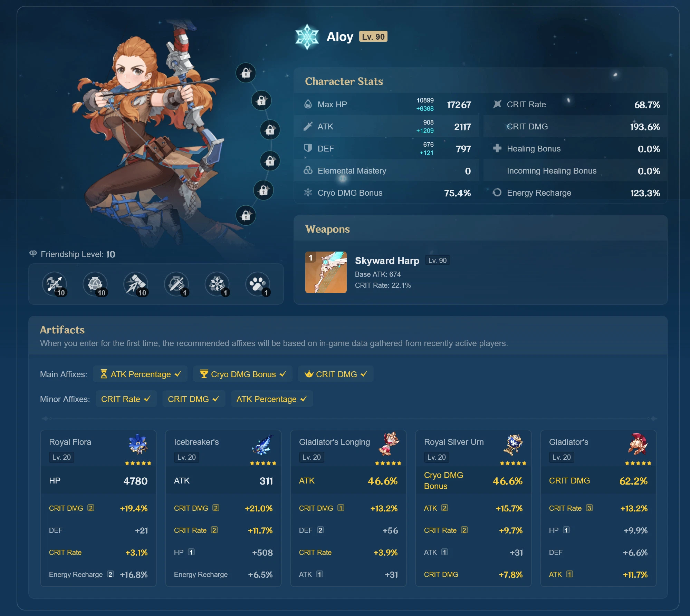Select the first level-10 talent icon
The image size is (690, 616).
55,284
